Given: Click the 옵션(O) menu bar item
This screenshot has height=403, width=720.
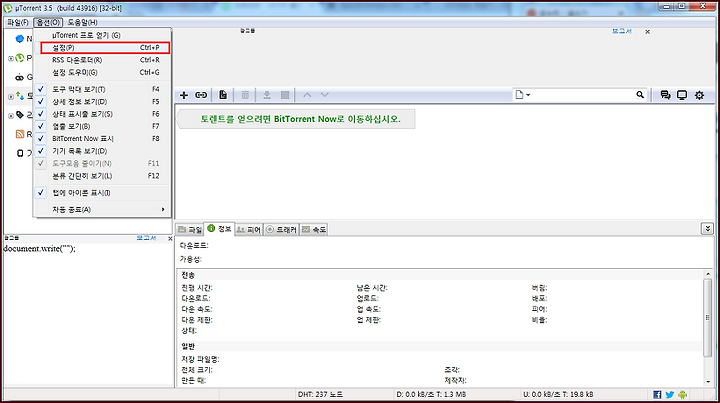Looking at the screenshot, I should (x=48, y=22).
